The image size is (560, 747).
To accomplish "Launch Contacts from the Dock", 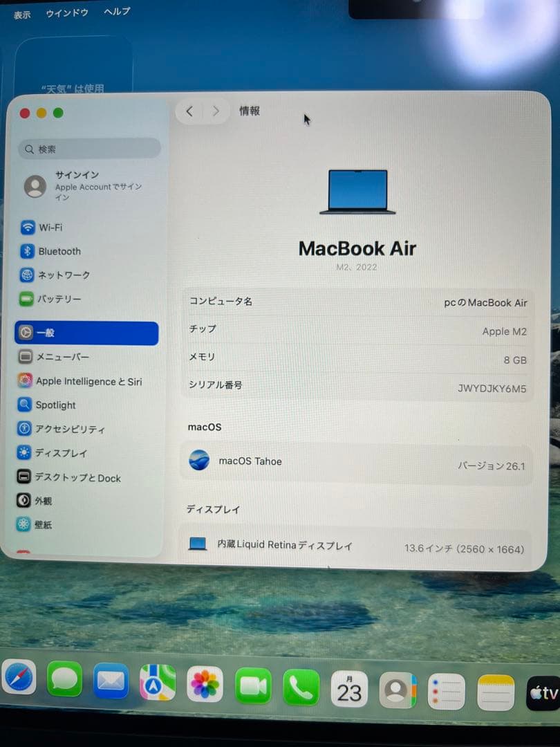I will pyautogui.click(x=398, y=691).
